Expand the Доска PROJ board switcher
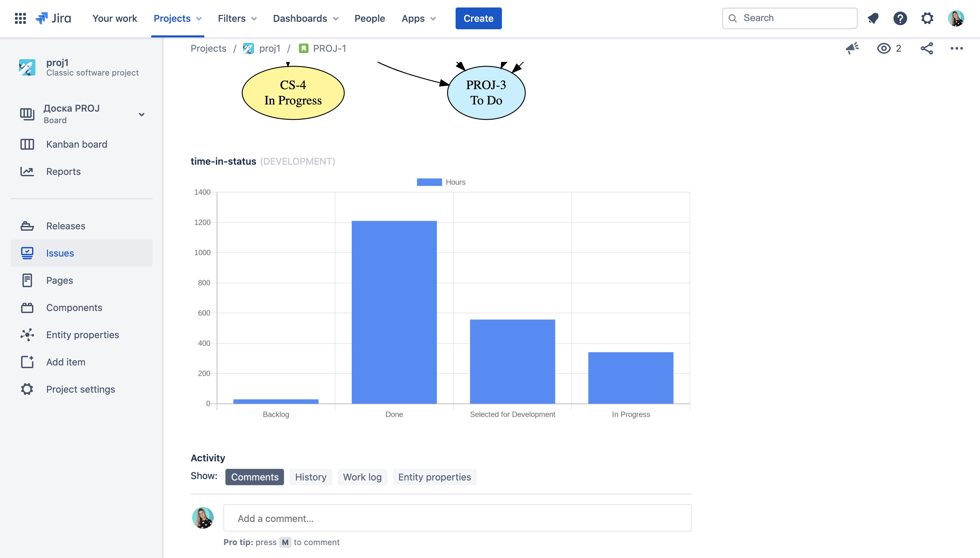This screenshot has width=980, height=558. pyautogui.click(x=141, y=114)
